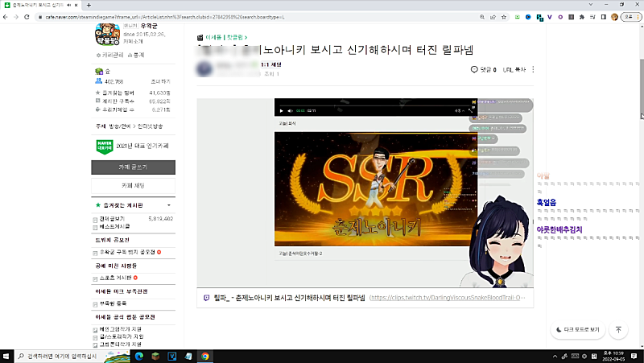
Task: Click the comment bubble icon showing 댓글 0
Action: (474, 70)
